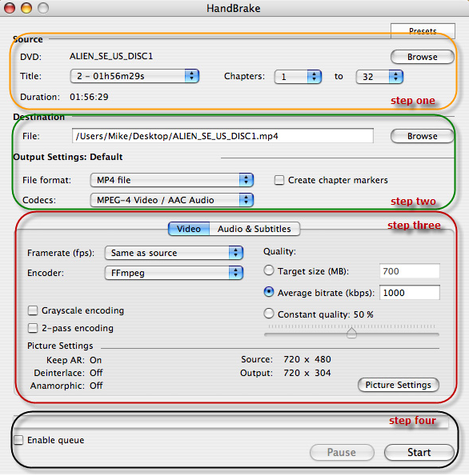The height and width of the screenshot is (476, 469).
Task: Enable 2-pass encoding
Action: point(33,328)
